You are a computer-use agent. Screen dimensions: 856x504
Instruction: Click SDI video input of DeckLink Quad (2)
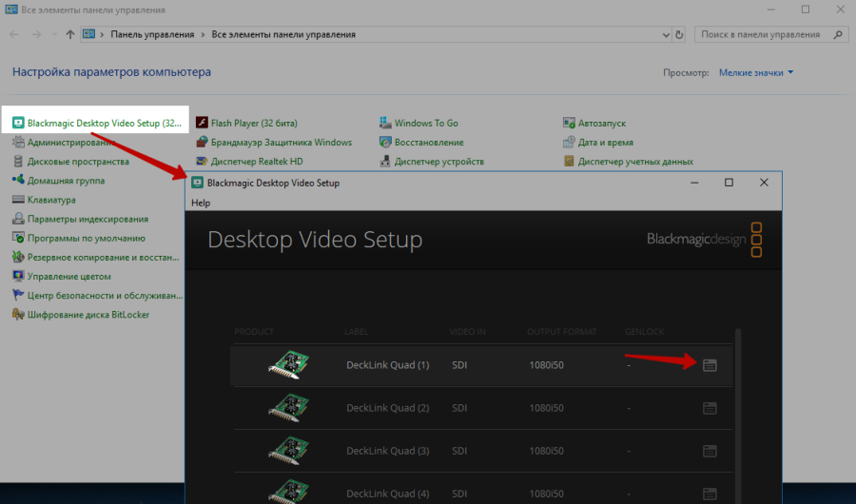tap(459, 408)
